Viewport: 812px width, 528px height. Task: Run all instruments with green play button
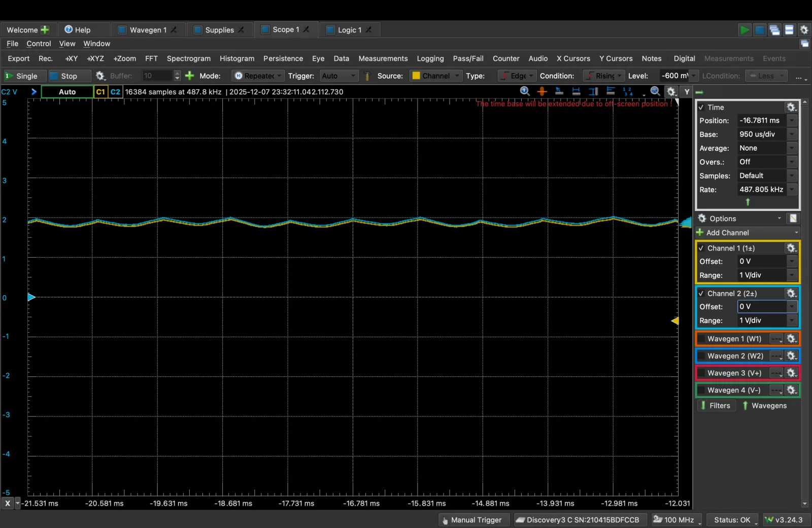tap(744, 30)
